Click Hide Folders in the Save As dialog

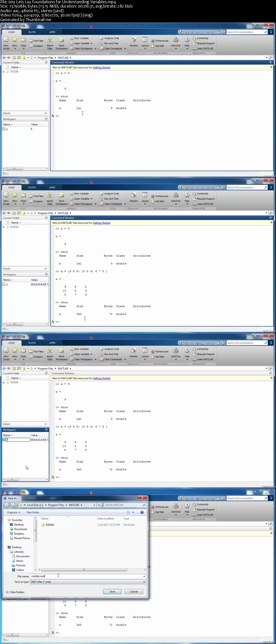pyautogui.click(x=15, y=592)
